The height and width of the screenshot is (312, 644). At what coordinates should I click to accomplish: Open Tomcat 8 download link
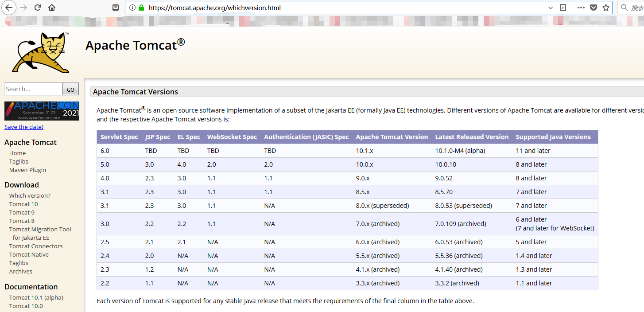22,221
